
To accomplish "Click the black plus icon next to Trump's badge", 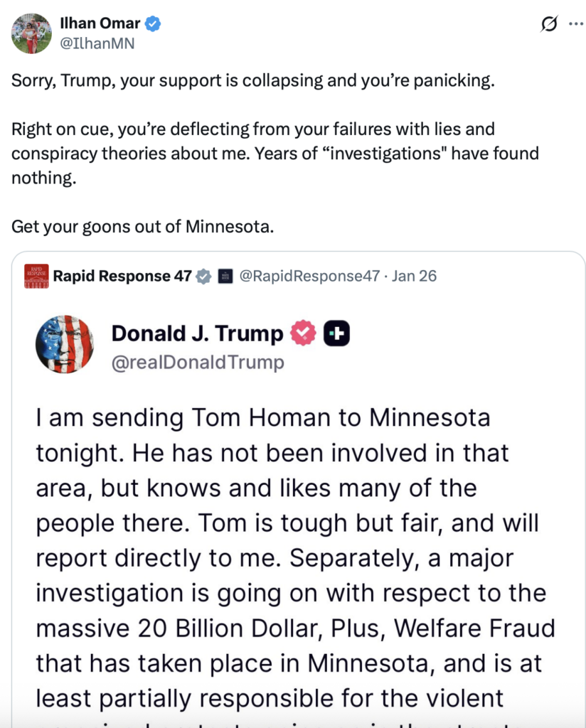I will click(x=336, y=333).
